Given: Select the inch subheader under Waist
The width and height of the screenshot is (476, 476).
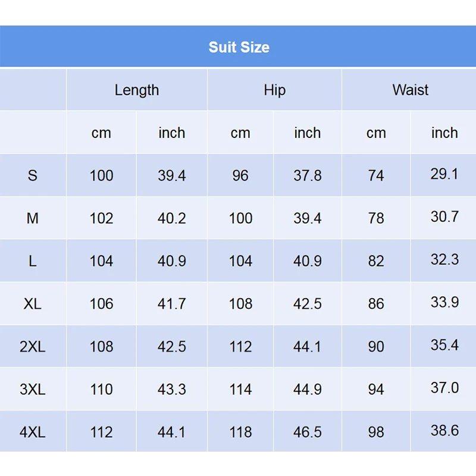Looking at the screenshot, I should coord(444,133).
